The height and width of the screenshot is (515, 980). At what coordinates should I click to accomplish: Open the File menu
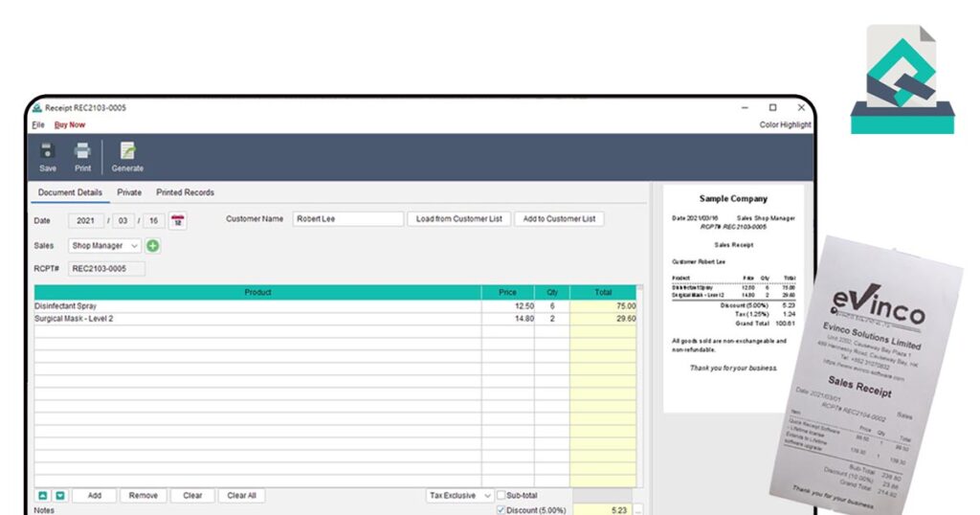tap(38, 125)
